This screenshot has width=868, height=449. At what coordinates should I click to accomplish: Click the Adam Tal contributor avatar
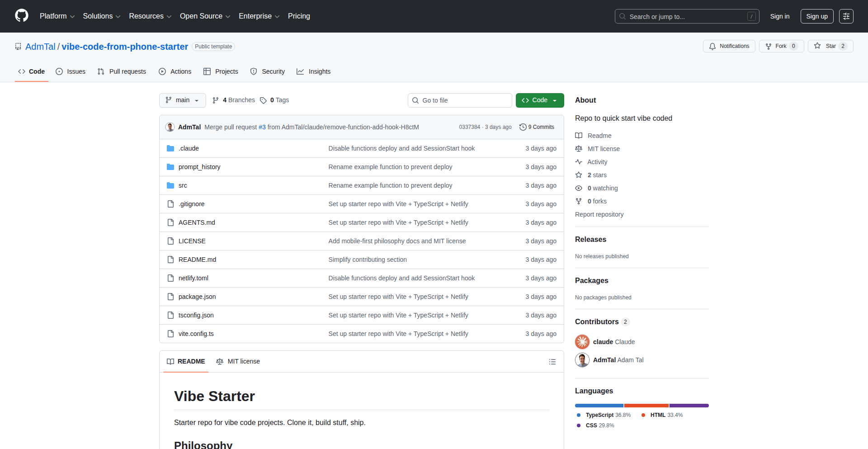(x=582, y=360)
